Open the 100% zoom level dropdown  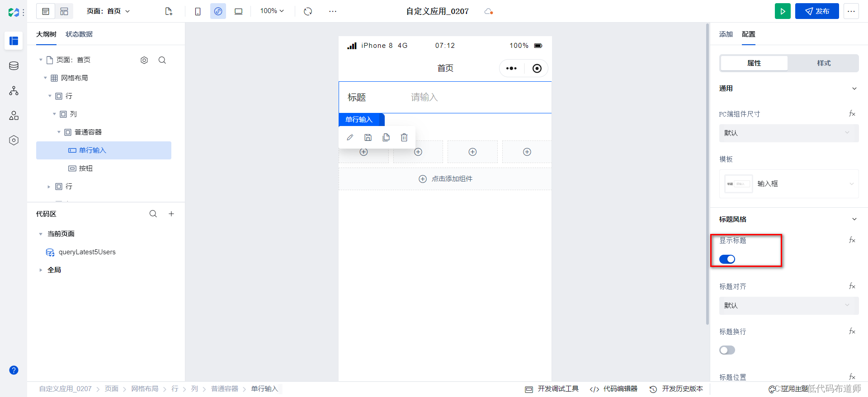pyautogui.click(x=272, y=11)
